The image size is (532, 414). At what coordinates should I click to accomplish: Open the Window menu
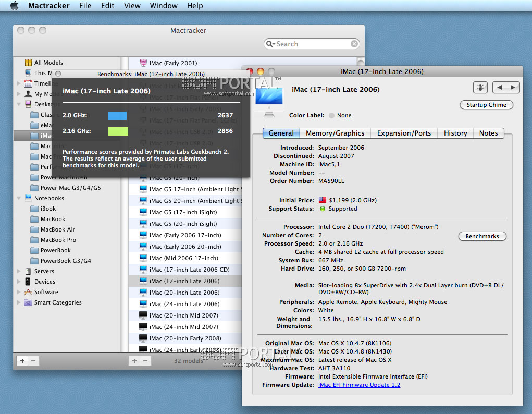pos(164,6)
